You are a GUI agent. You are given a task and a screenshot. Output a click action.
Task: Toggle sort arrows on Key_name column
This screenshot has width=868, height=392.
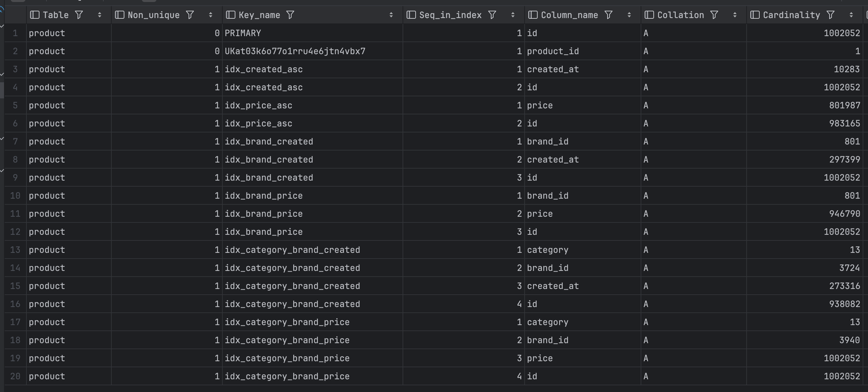pos(391,15)
